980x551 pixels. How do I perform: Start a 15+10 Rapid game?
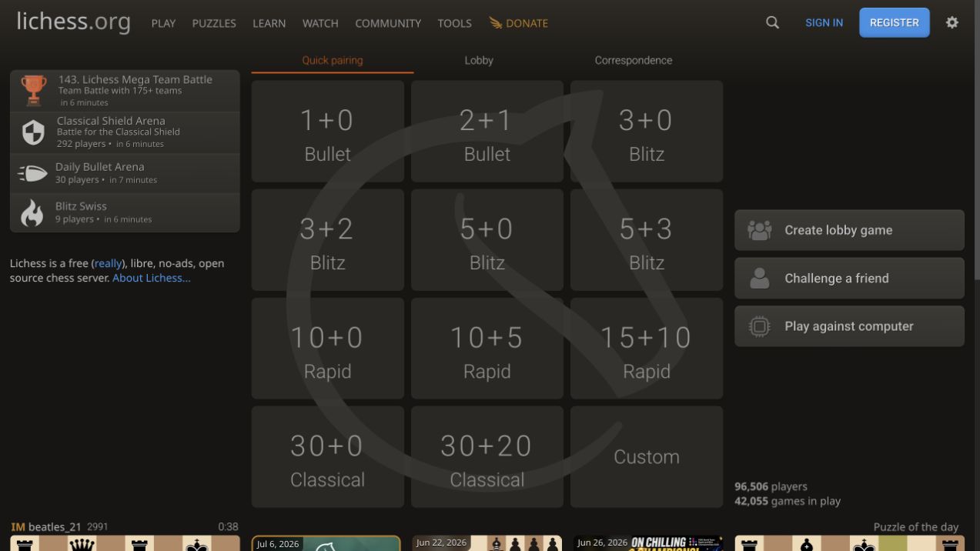[x=646, y=349]
